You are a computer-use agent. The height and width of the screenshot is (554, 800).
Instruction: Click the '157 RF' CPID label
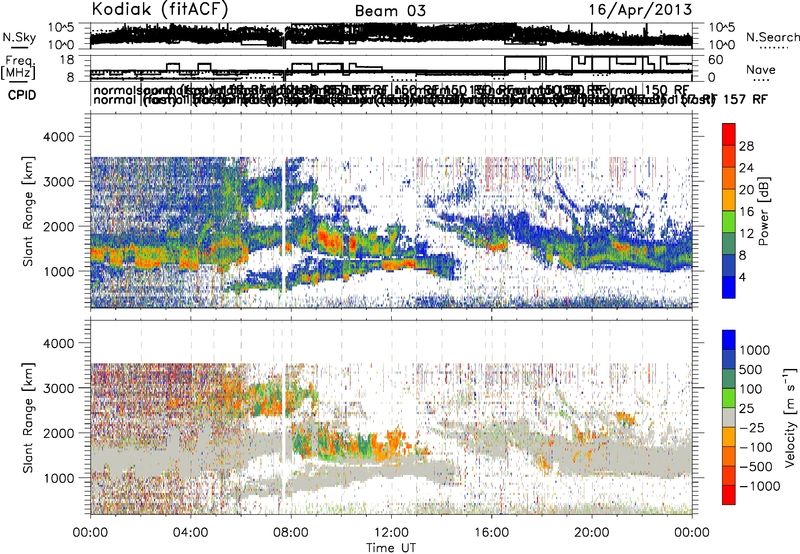tap(745, 99)
